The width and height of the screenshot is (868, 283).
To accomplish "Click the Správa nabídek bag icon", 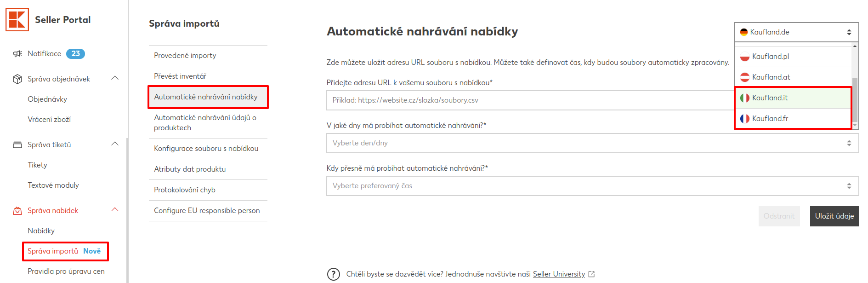I will click(17, 211).
